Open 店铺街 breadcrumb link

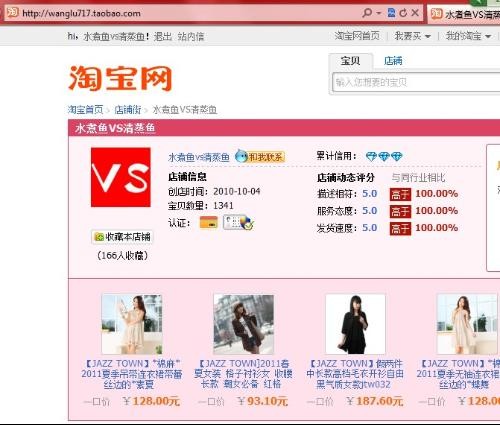128,109
